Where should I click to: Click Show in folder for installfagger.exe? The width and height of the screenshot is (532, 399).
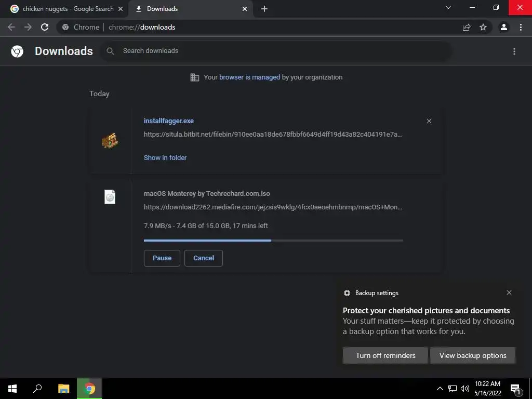coord(165,158)
